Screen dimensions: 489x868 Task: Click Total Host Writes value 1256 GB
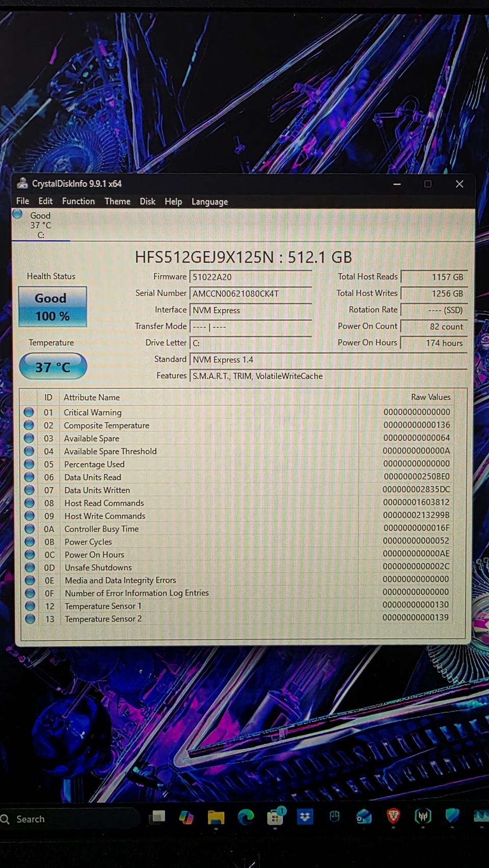434,293
